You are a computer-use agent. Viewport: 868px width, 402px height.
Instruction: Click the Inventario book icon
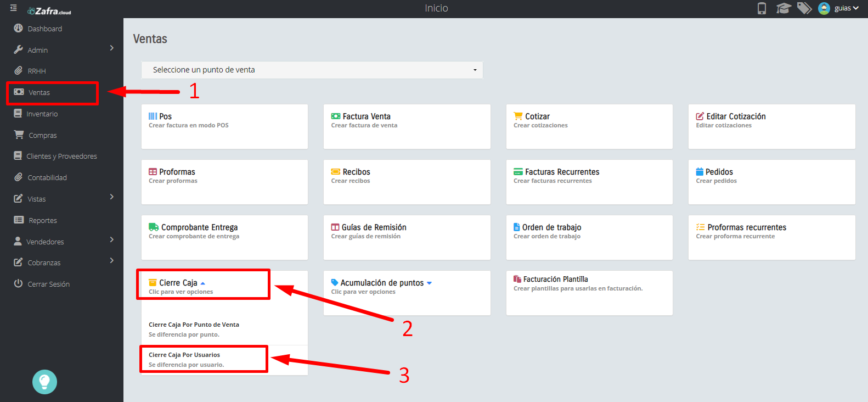(x=18, y=113)
